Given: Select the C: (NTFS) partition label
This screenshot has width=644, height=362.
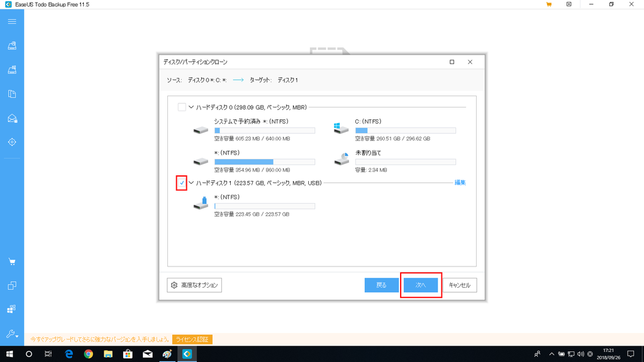Looking at the screenshot, I should pyautogui.click(x=368, y=121).
